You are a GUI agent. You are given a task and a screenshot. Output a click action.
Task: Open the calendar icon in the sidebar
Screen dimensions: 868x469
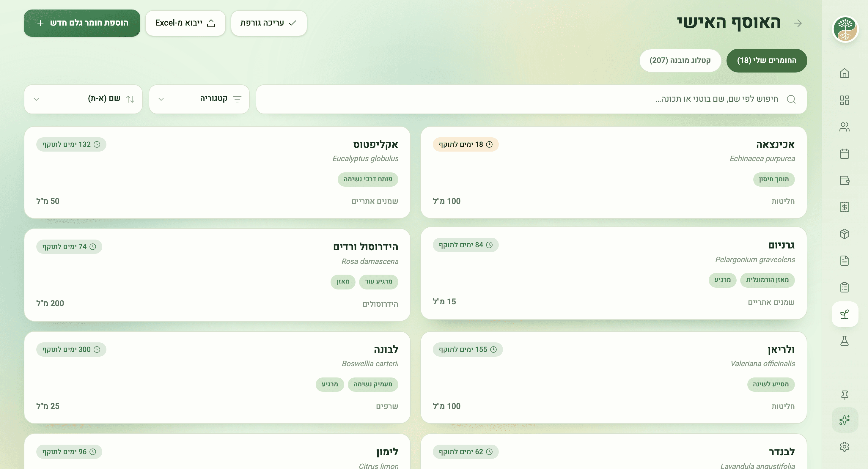click(845, 154)
